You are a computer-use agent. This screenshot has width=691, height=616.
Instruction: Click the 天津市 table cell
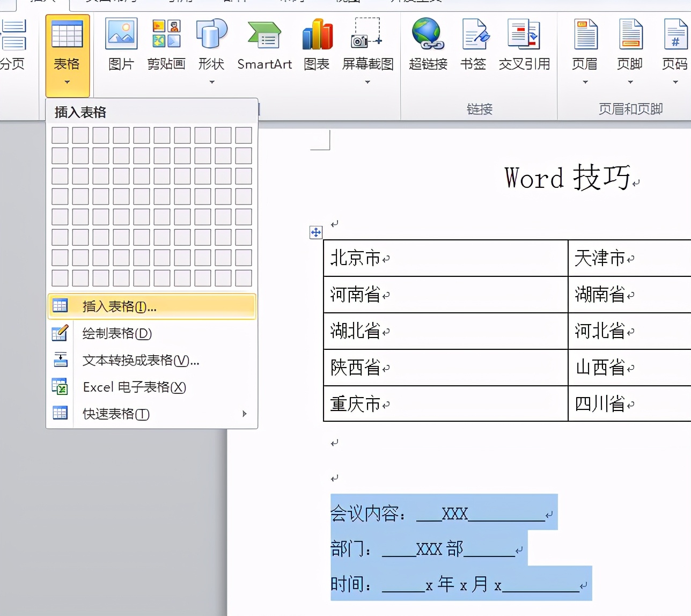click(630, 258)
